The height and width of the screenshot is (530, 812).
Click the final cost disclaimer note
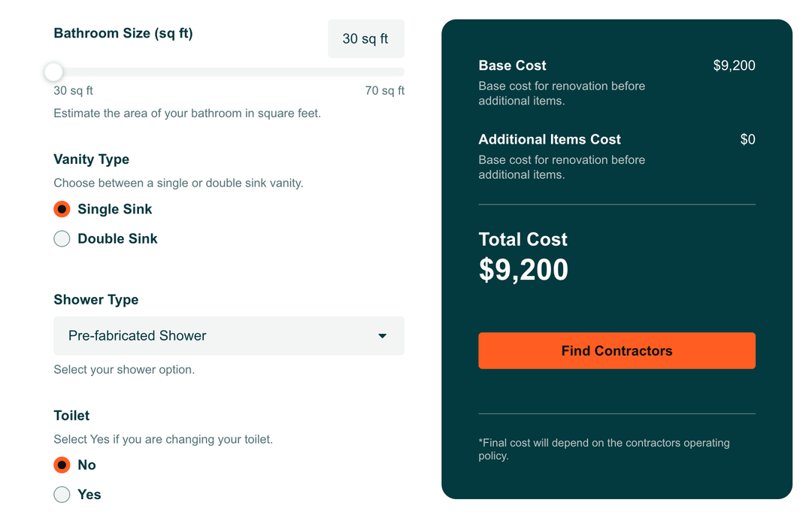click(x=604, y=449)
